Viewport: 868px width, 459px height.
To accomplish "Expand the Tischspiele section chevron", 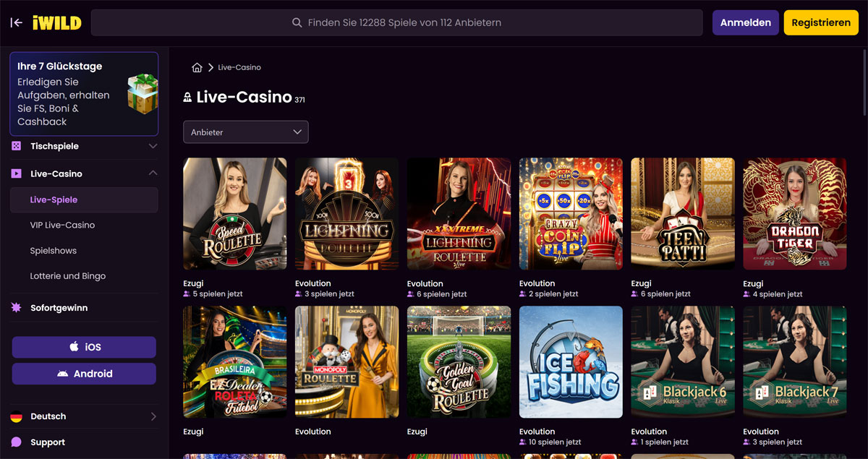I will pos(153,146).
